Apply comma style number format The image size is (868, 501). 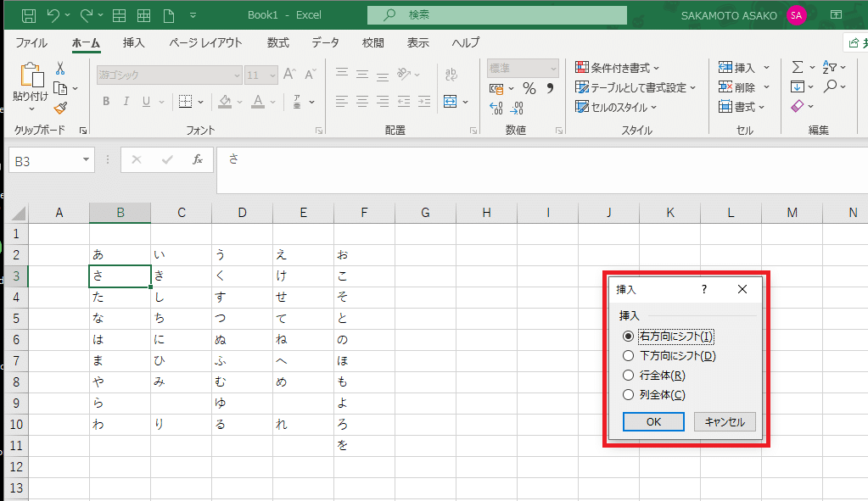pyautogui.click(x=550, y=88)
